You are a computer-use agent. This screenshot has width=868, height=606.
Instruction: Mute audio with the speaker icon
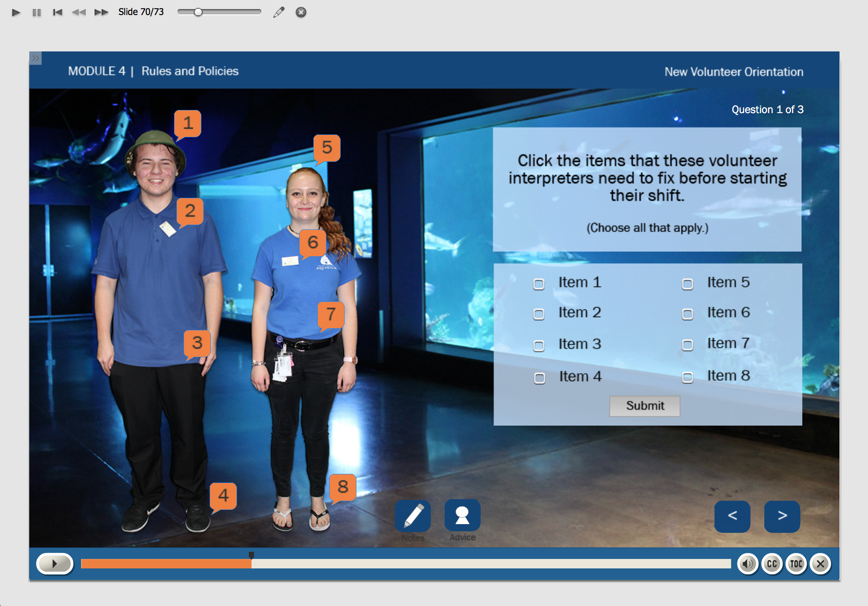[x=747, y=564]
